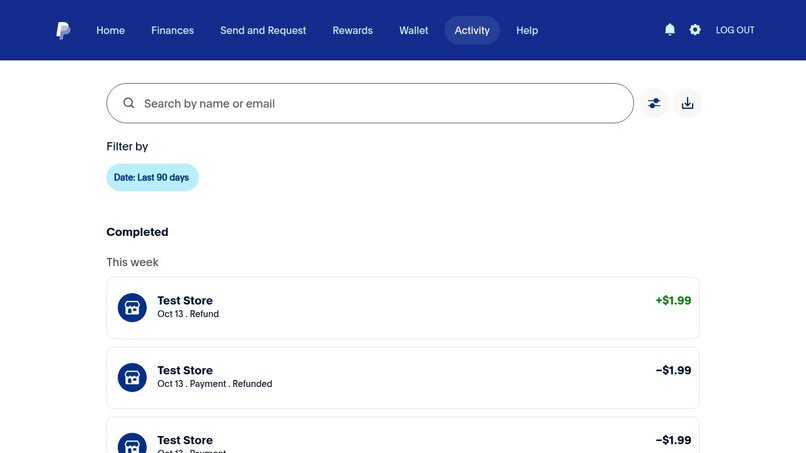Click the LOG OUT link
806x453 pixels.
[x=735, y=30]
